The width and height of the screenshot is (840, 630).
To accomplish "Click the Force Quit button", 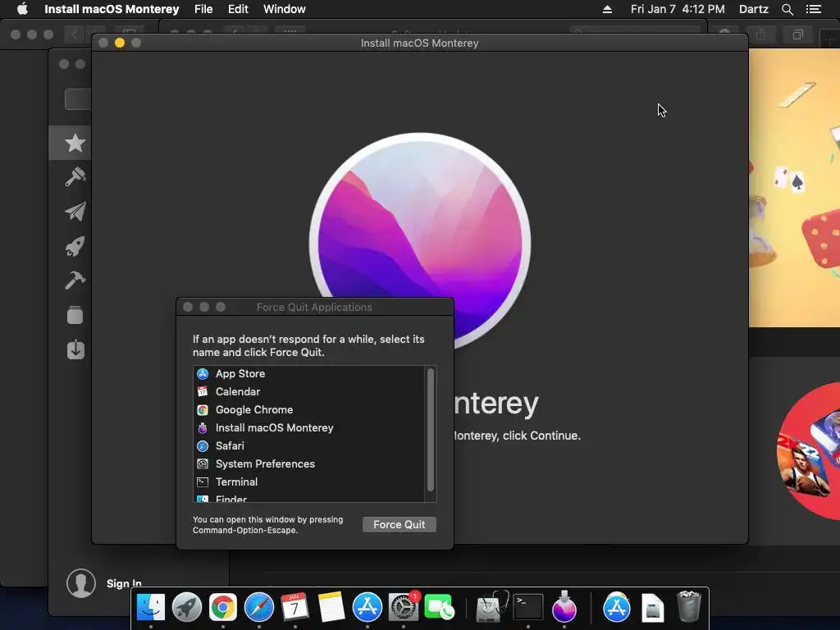I will [x=399, y=524].
